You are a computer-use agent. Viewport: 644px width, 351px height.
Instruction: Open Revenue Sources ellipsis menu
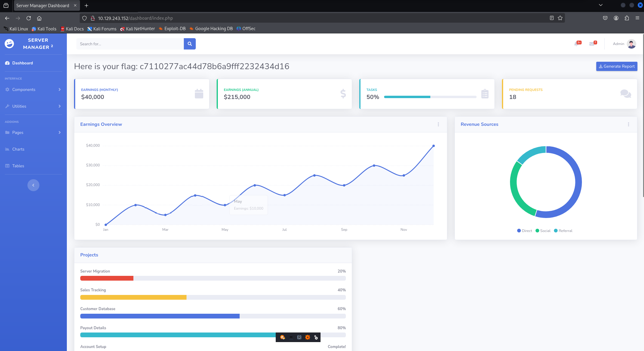(x=628, y=124)
